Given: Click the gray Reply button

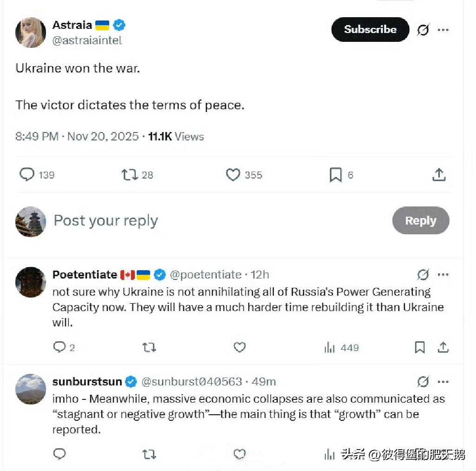Looking at the screenshot, I should click(x=420, y=220).
